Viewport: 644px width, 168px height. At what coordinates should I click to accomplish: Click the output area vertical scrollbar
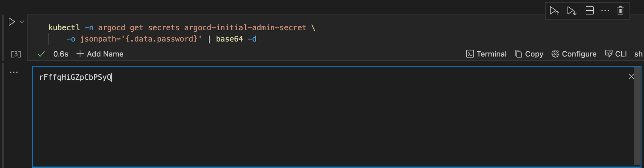(637, 116)
